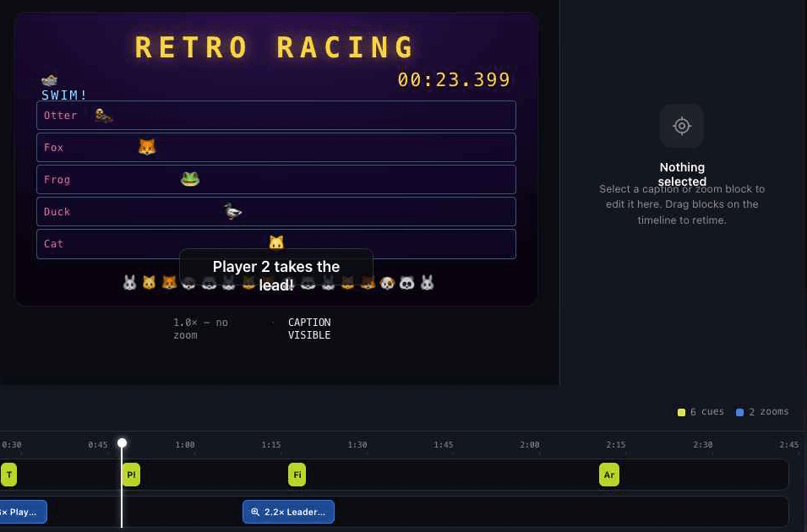
Task: Click the yellow cues legend square
Action: pyautogui.click(x=681, y=412)
